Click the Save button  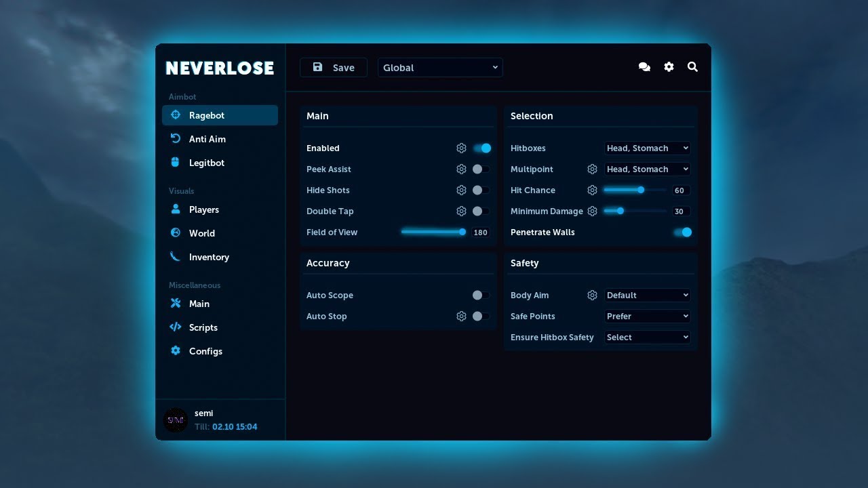tap(334, 67)
